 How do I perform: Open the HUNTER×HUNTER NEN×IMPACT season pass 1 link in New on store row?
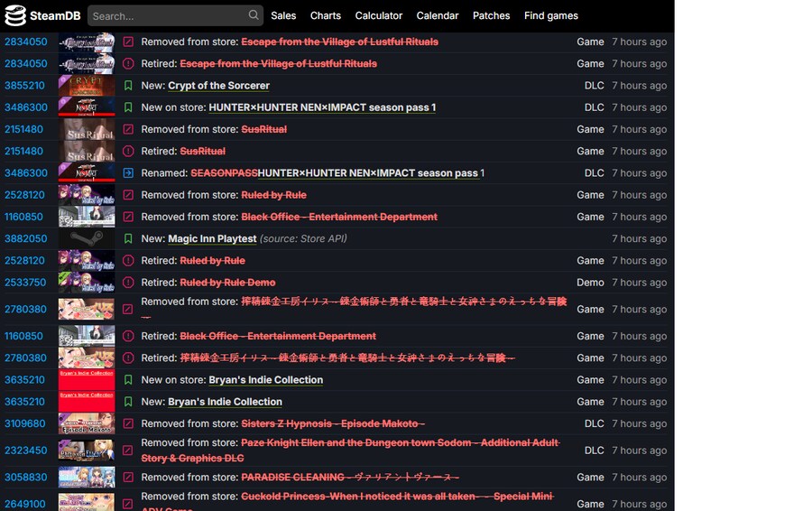tap(322, 107)
